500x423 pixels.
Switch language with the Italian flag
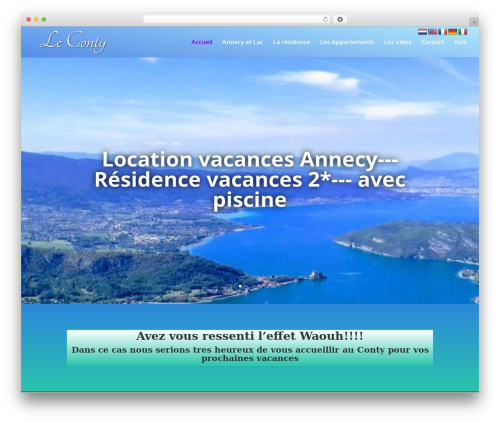click(x=462, y=32)
